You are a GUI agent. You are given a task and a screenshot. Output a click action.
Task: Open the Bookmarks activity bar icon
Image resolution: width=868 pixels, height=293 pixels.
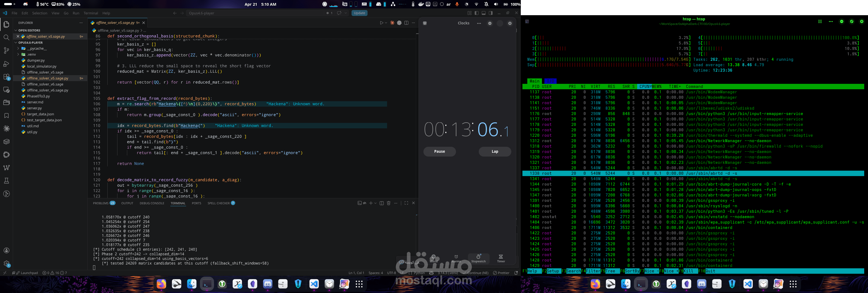click(7, 116)
